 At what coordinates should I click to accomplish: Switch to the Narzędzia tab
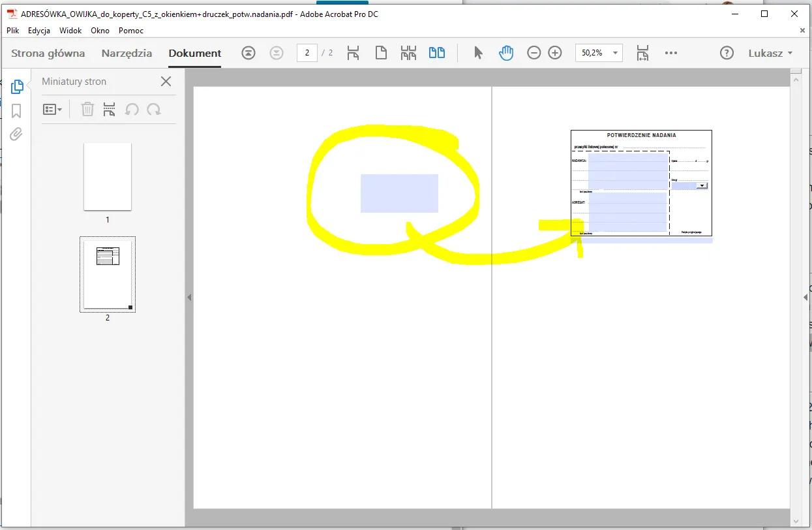coord(127,54)
